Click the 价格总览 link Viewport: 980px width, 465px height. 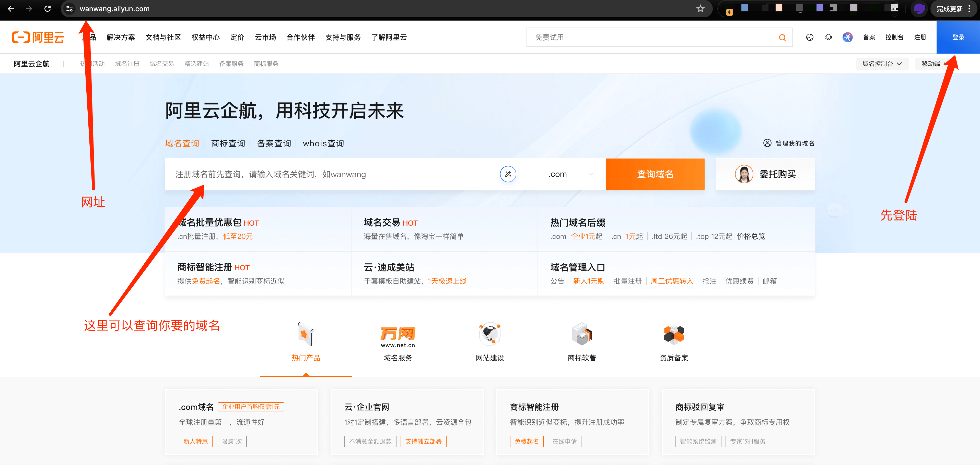pos(751,236)
